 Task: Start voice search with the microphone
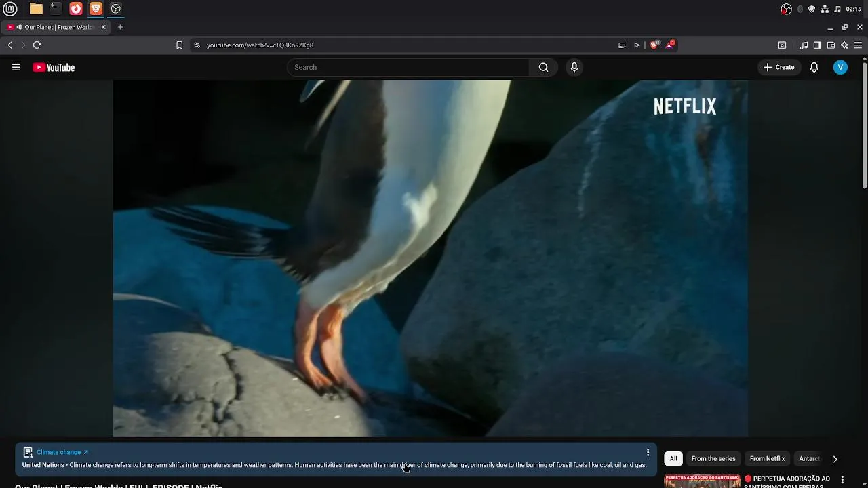574,67
